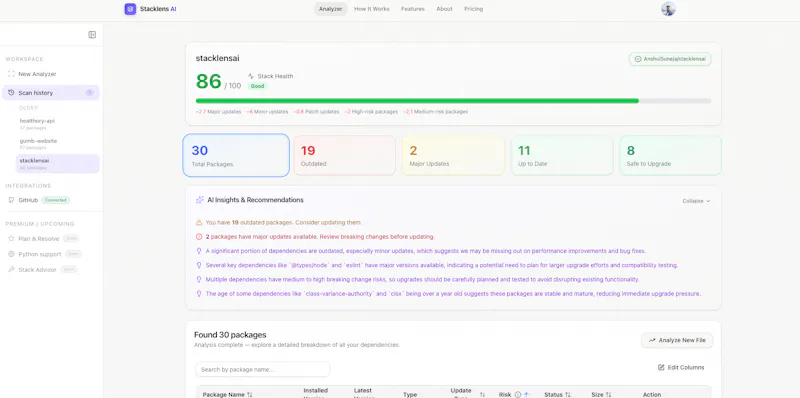Viewport: 800px width, 398px height.
Task: Click the Action column header
Action: tap(652, 394)
